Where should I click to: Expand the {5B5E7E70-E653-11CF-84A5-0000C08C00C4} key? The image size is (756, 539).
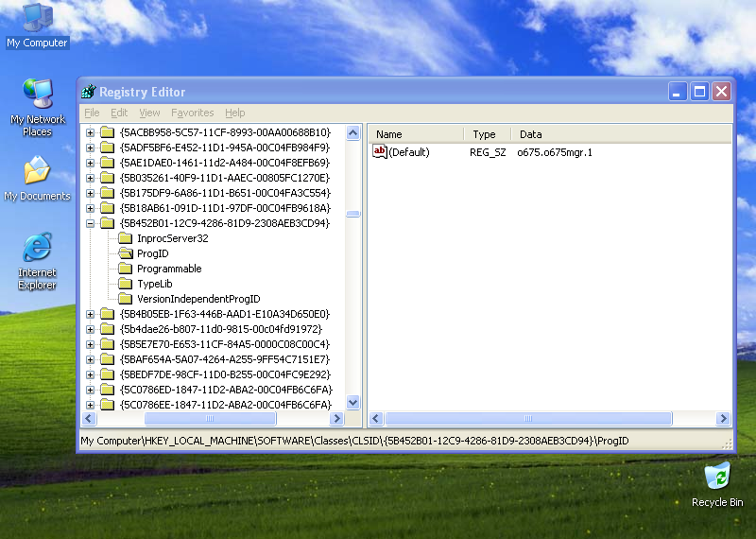pos(90,344)
